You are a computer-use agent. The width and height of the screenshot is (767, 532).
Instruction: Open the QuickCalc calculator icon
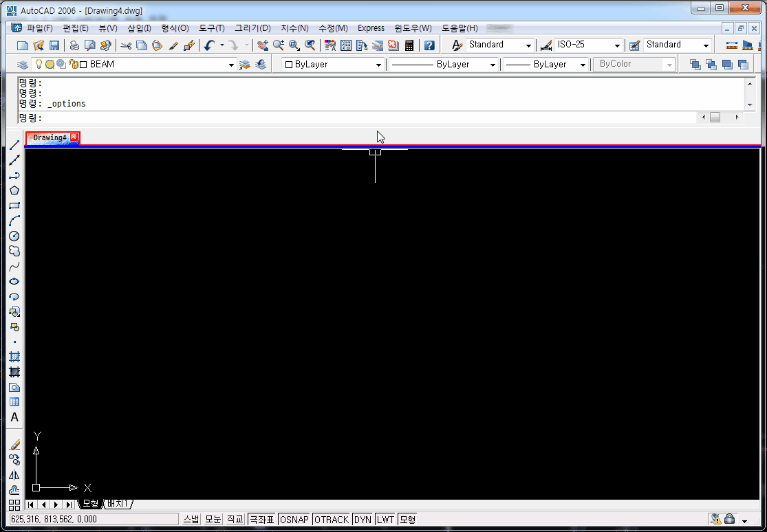coord(409,45)
